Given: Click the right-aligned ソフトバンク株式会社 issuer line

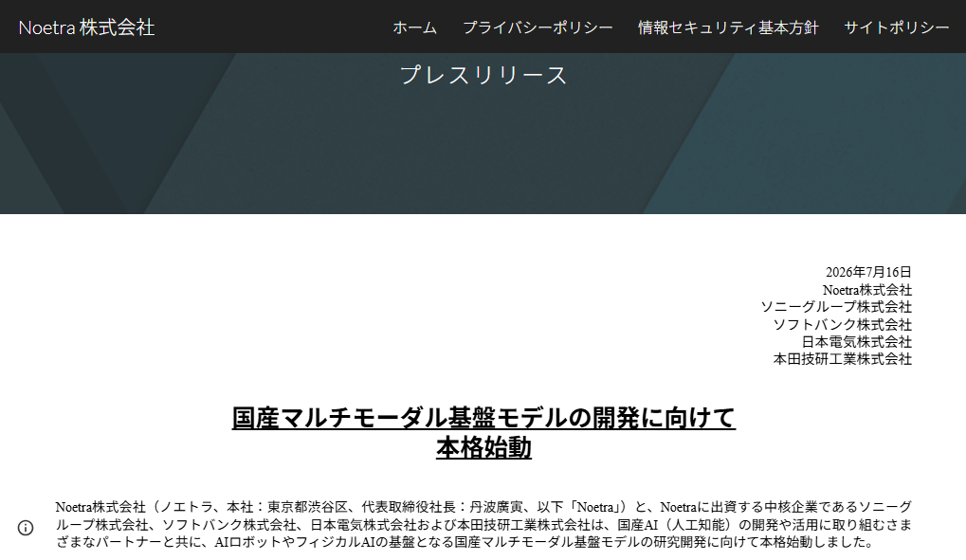Looking at the screenshot, I should (842, 324).
